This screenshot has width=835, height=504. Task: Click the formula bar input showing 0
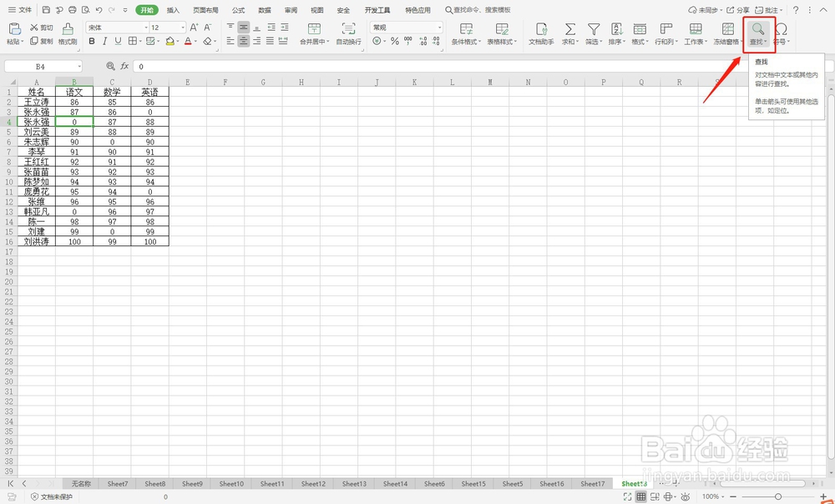[x=442, y=67]
